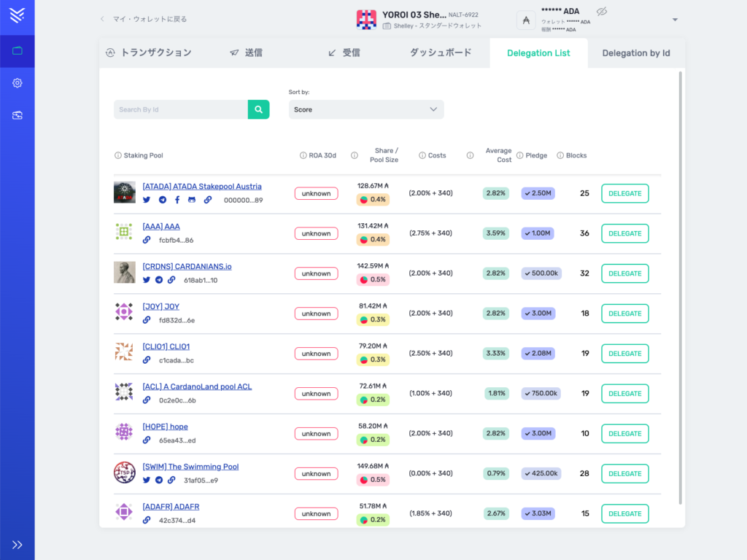Delegate to the CARDANIANS.io pool
The width and height of the screenshot is (747, 560).
click(624, 273)
